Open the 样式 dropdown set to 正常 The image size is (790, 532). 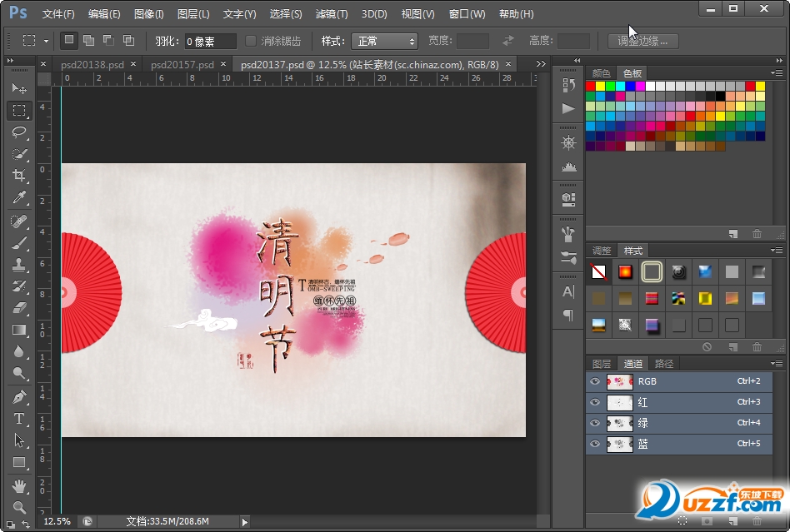point(384,41)
